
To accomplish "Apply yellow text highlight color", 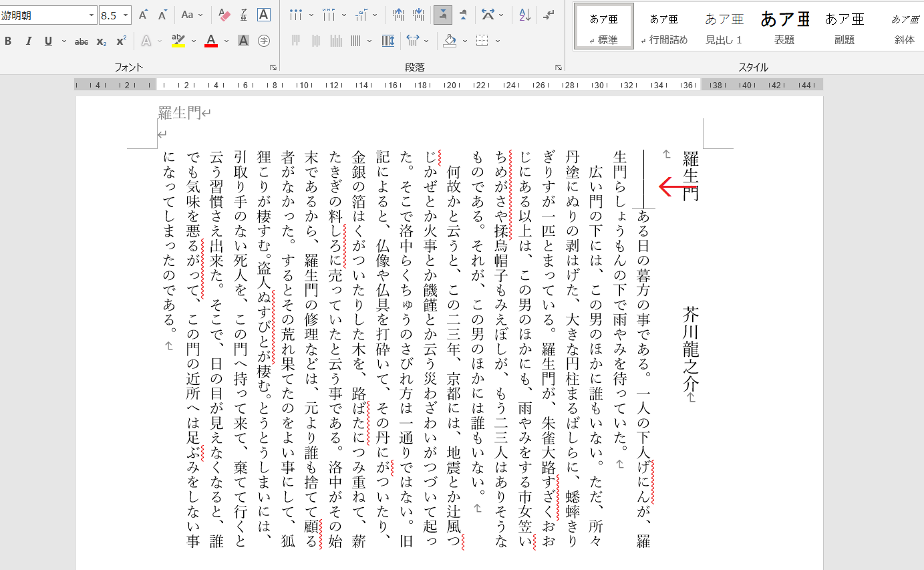I will (x=178, y=41).
